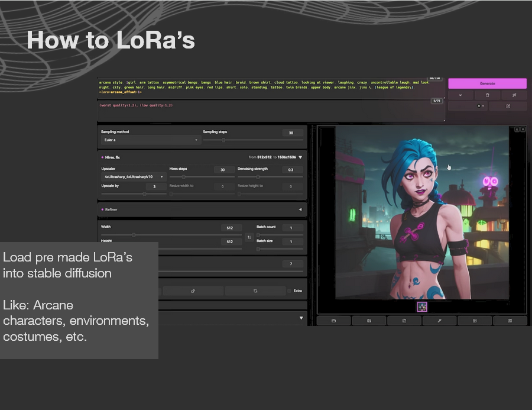Toggle the Refiner option
532x410 pixels.
click(x=102, y=209)
